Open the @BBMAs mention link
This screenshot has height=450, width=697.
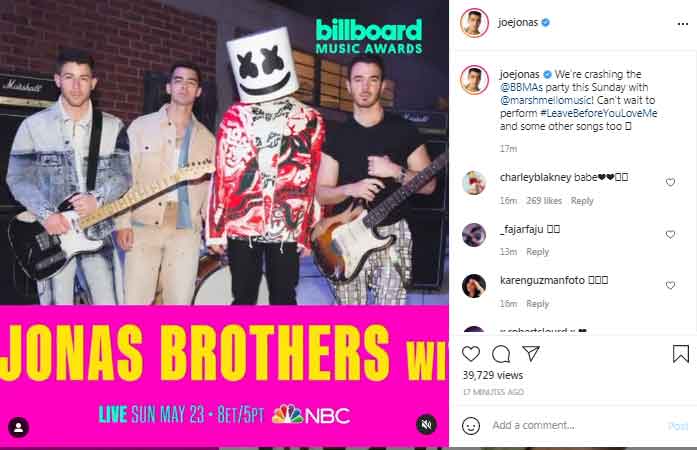tap(521, 87)
